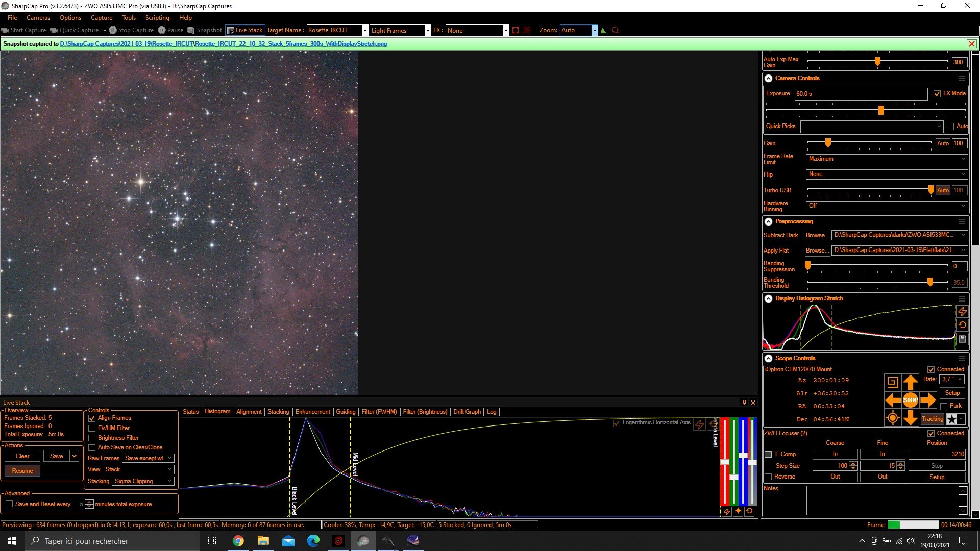
Task: Switch to the Drift Graph tab
Action: point(467,412)
